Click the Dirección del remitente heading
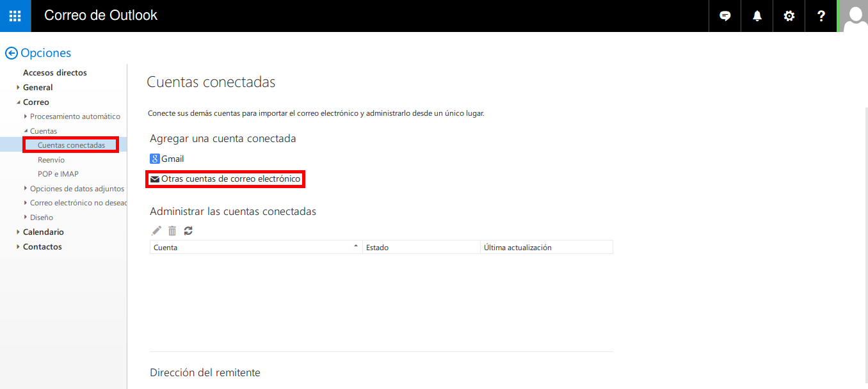This screenshot has width=868, height=389. (x=205, y=372)
